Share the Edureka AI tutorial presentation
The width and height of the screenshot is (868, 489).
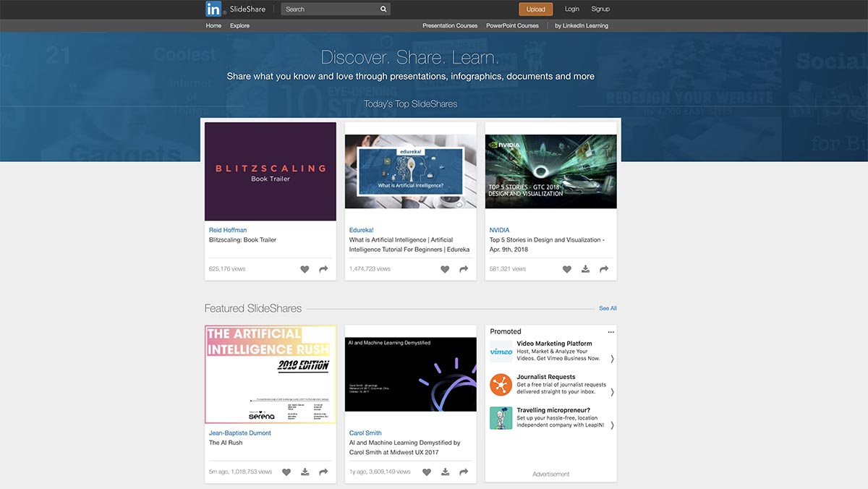(x=463, y=268)
